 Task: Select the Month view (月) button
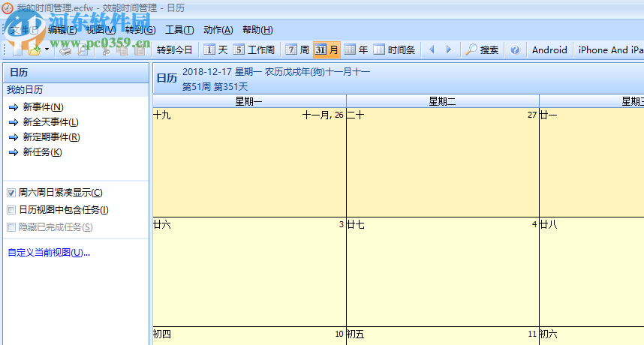(327, 50)
